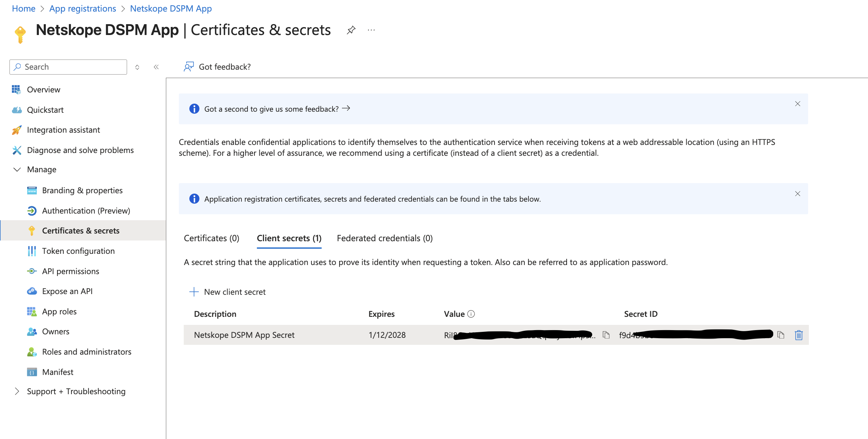Image resolution: width=868 pixels, height=439 pixels.
Task: Delete the Netskope DSPM App Secret
Action: tap(799, 335)
